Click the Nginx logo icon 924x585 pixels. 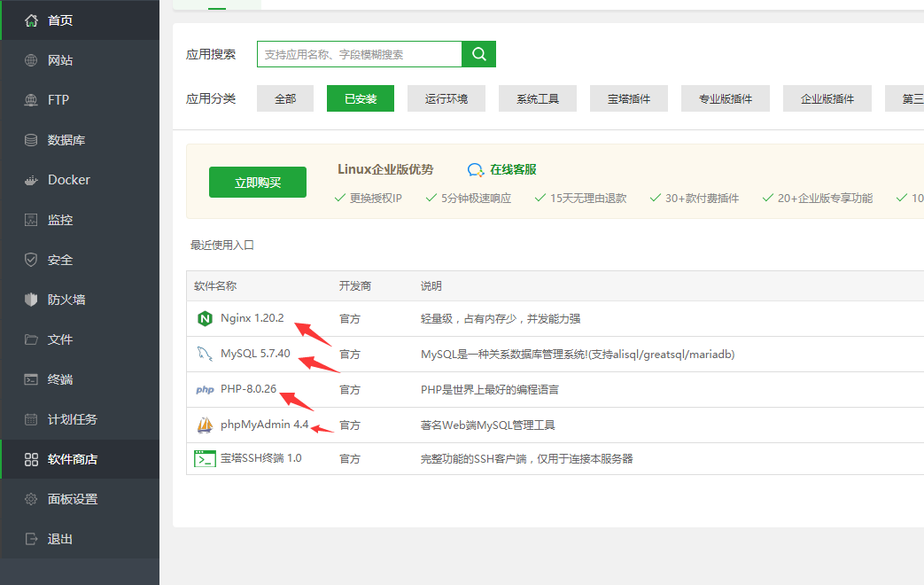click(x=205, y=318)
